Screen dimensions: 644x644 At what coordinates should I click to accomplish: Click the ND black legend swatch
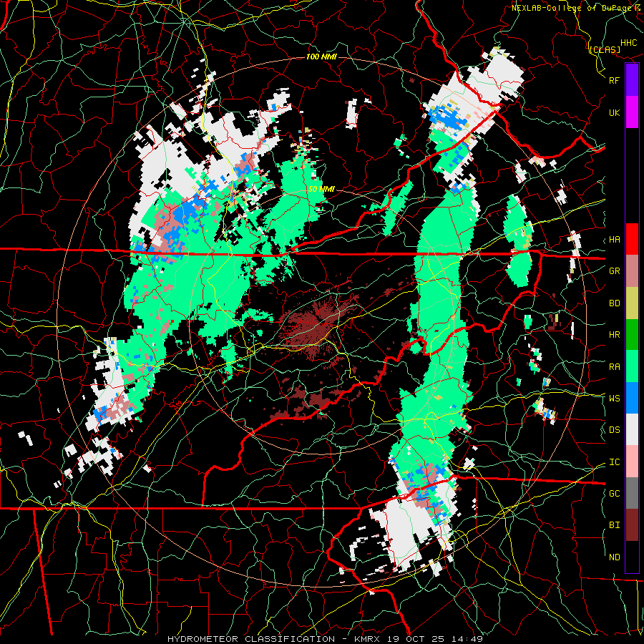632,557
